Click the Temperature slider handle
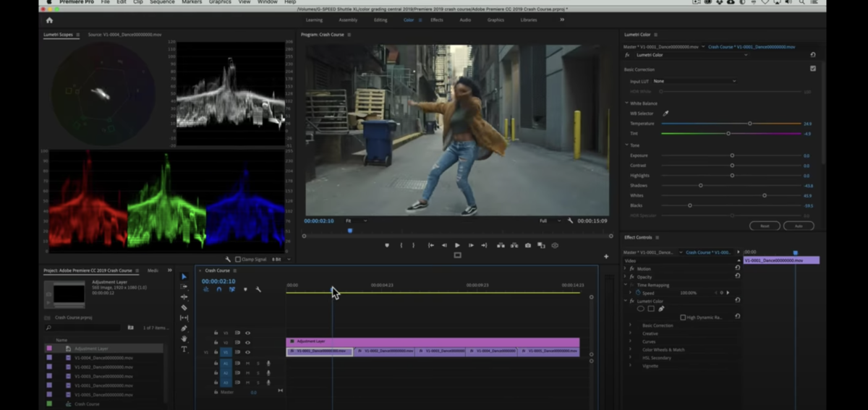This screenshot has height=410, width=868. [749, 124]
